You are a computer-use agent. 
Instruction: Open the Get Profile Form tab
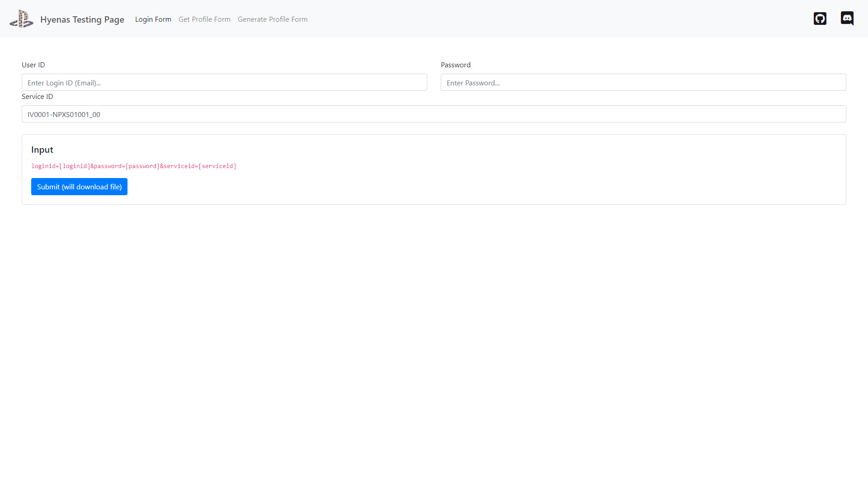pyautogui.click(x=204, y=19)
